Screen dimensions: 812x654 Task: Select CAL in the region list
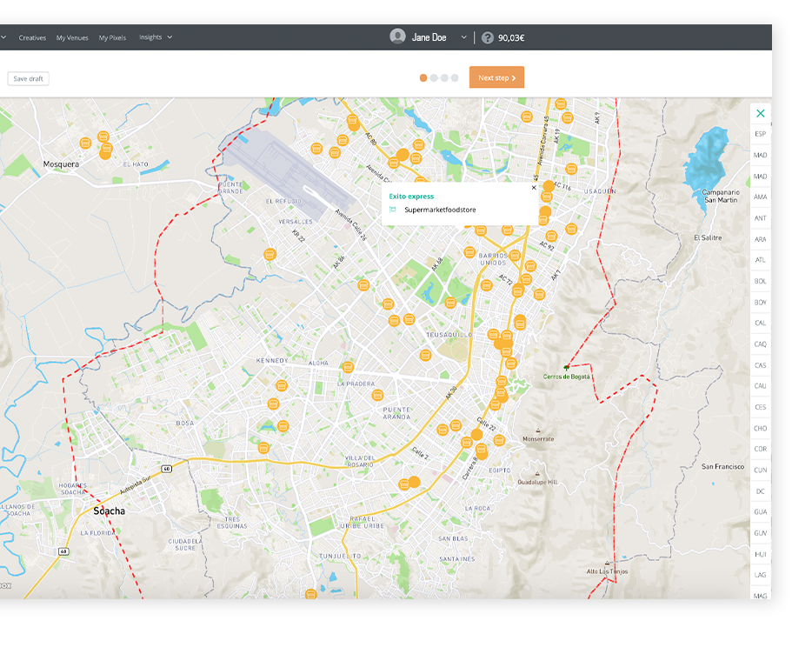click(x=760, y=323)
